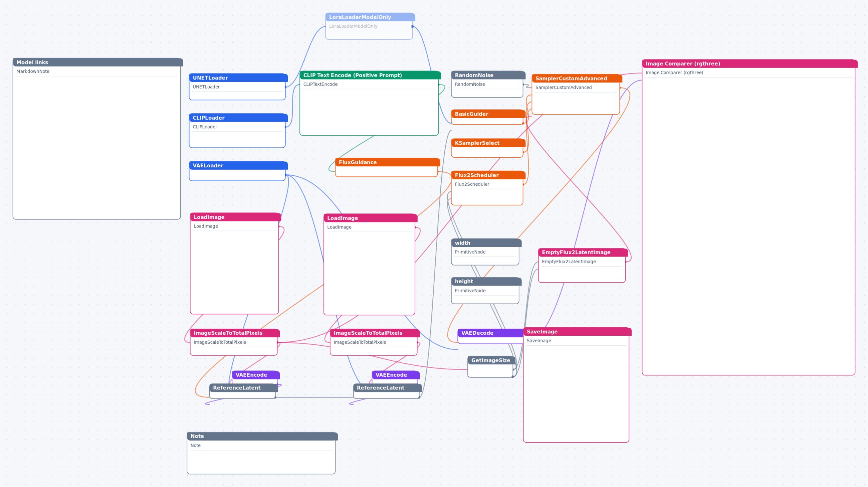This screenshot has height=487, width=868.
Task: Select the UNETLoader node title
Action: (210, 78)
